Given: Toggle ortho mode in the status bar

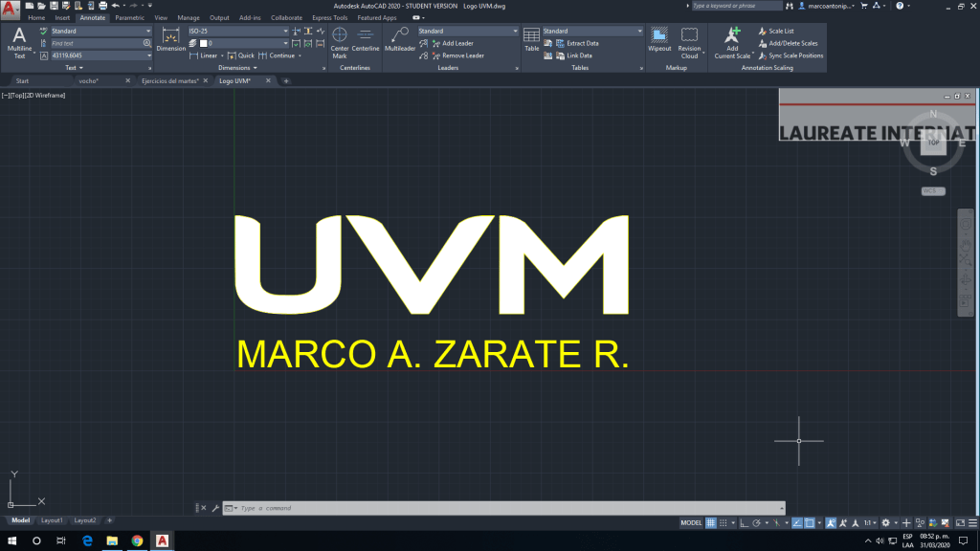Looking at the screenshot, I should [744, 523].
